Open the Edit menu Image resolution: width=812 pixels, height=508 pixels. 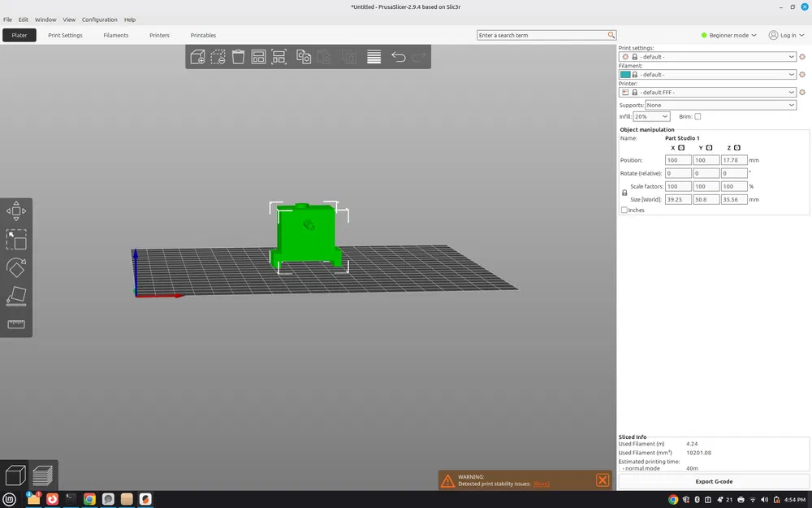(x=24, y=20)
